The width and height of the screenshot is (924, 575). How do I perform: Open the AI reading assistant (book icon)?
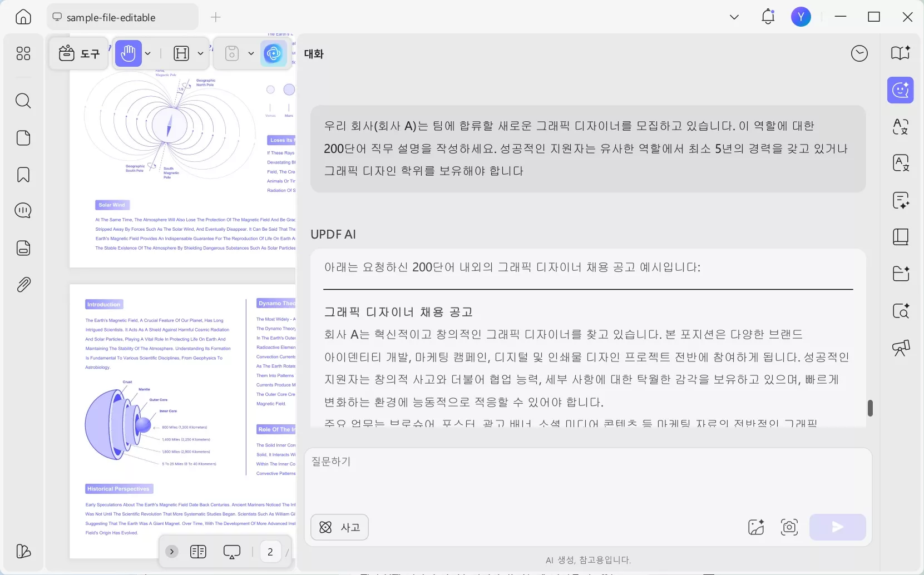[901, 53]
